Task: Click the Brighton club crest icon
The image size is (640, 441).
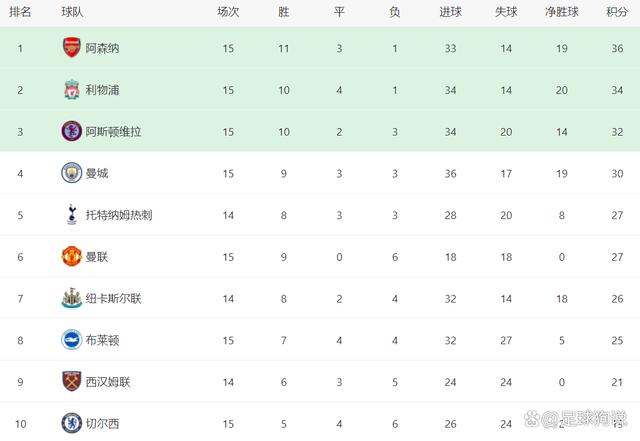Action: [x=71, y=339]
